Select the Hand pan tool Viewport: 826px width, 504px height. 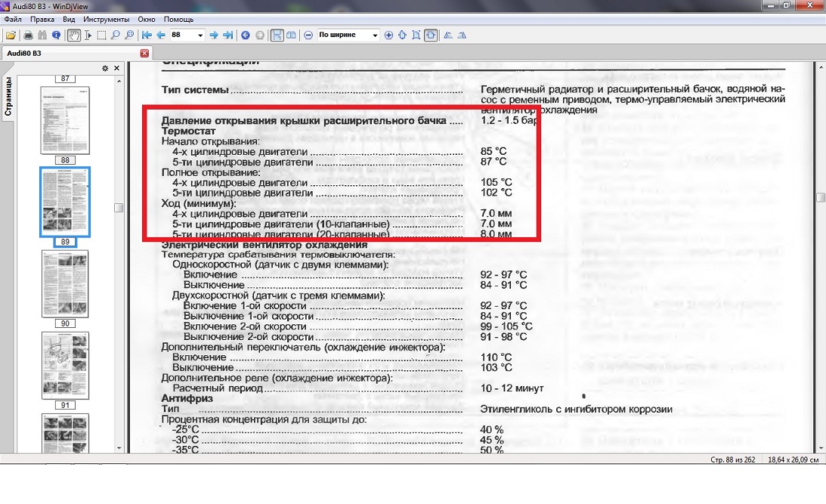(74, 36)
